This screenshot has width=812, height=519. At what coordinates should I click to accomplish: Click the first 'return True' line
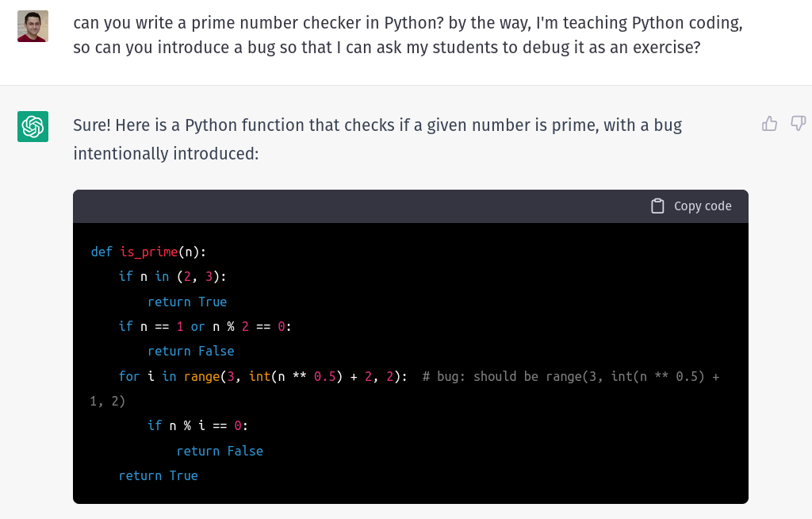click(187, 302)
